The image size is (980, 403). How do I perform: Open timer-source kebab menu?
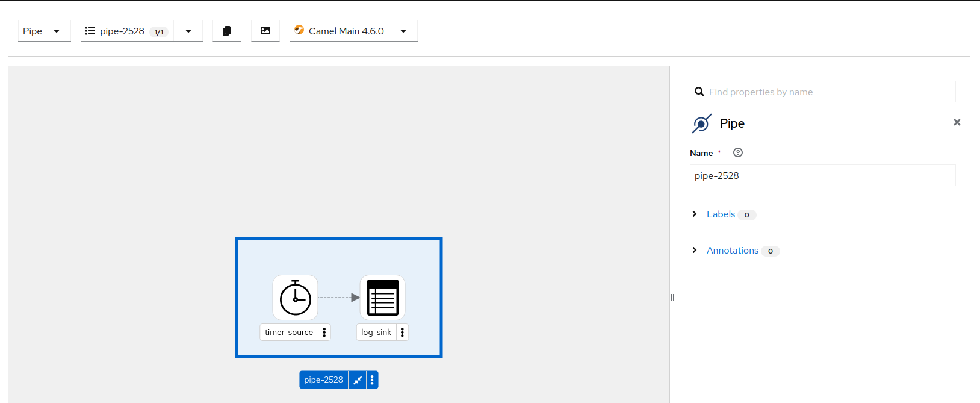pyautogui.click(x=324, y=333)
